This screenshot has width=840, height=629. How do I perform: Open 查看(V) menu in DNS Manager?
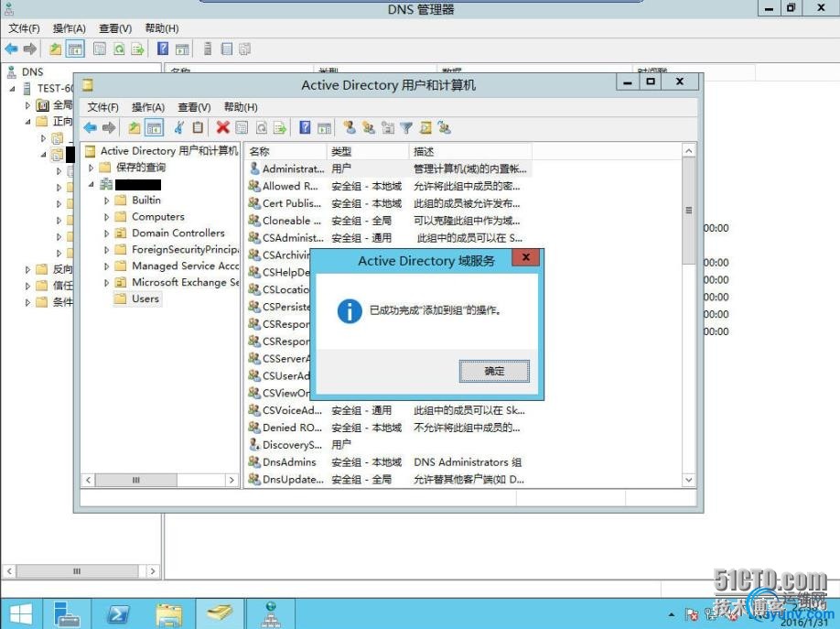point(115,28)
